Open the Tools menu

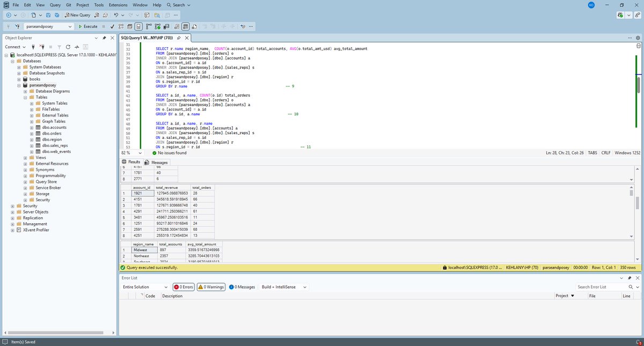click(99, 5)
